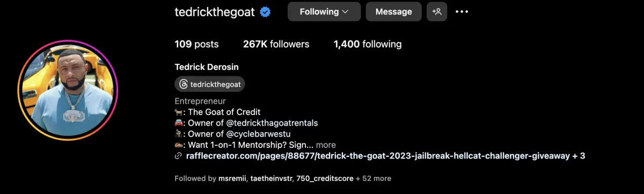Click the car emoji before rentals line
This screenshot has height=194, width=644.
tap(179, 123)
